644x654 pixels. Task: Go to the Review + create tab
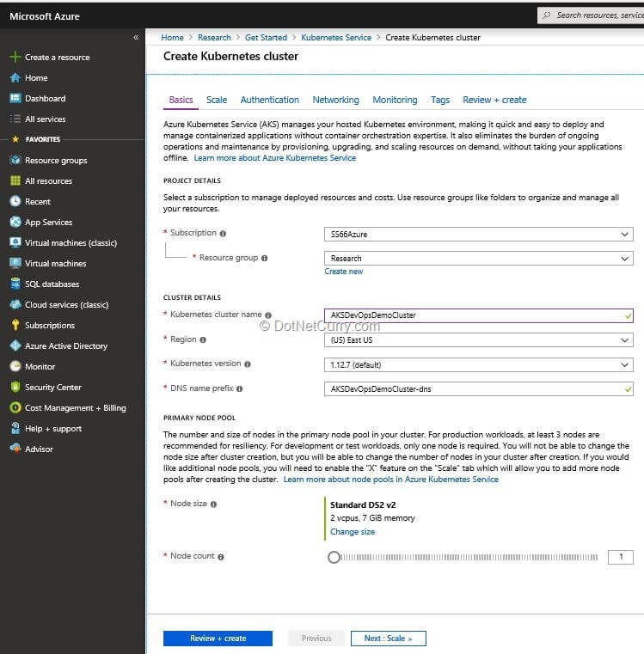click(x=494, y=100)
